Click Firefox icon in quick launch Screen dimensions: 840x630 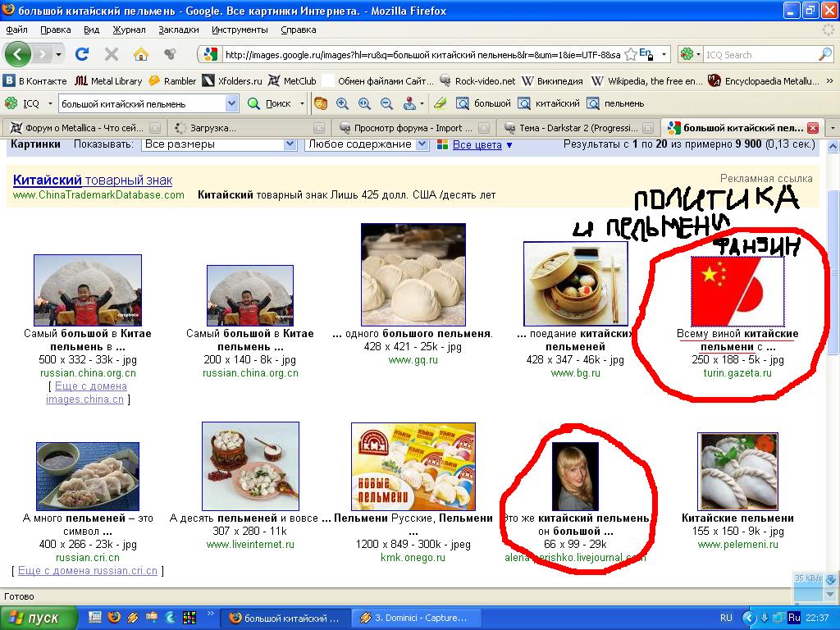point(114,617)
